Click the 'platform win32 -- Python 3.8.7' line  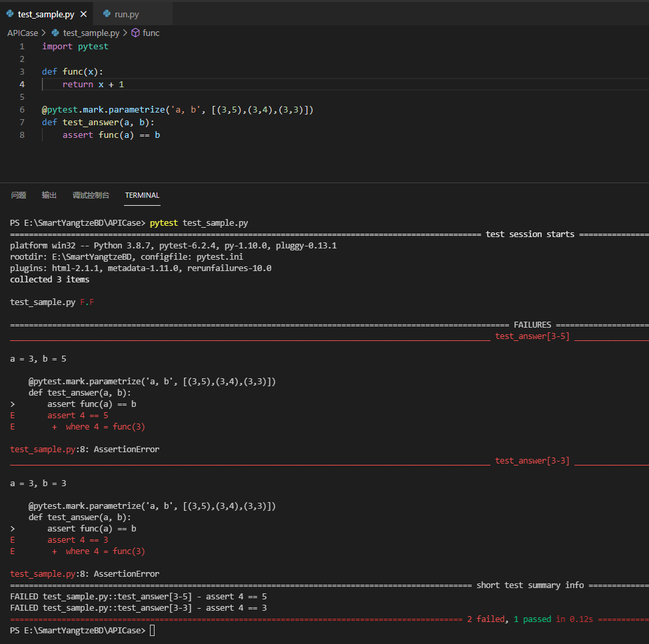pyautogui.click(x=173, y=246)
